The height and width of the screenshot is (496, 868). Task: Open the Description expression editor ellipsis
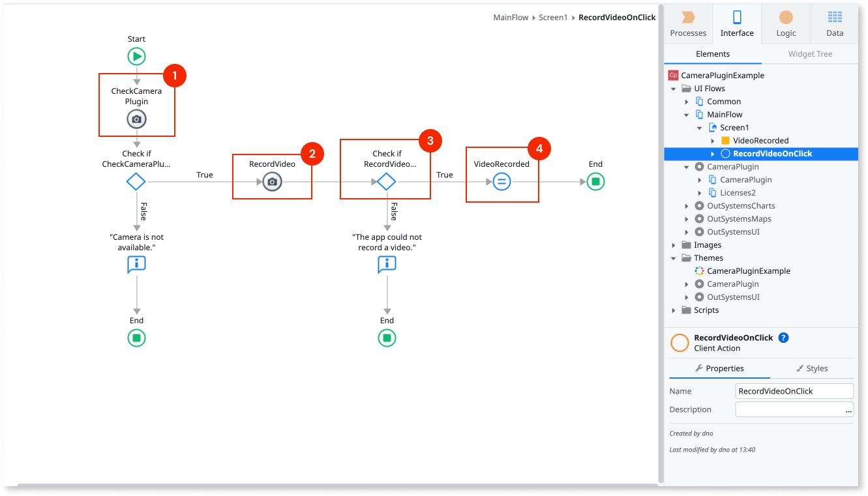point(848,410)
